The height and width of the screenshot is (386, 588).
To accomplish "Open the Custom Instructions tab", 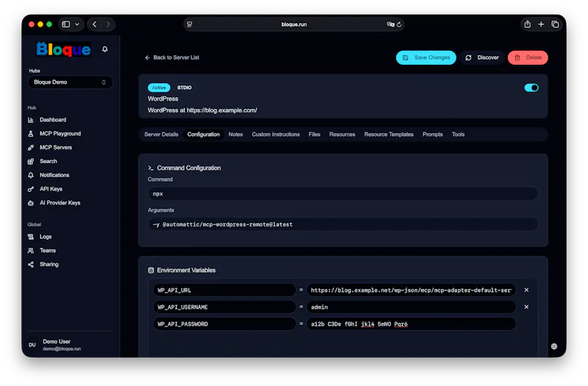I will point(276,135).
